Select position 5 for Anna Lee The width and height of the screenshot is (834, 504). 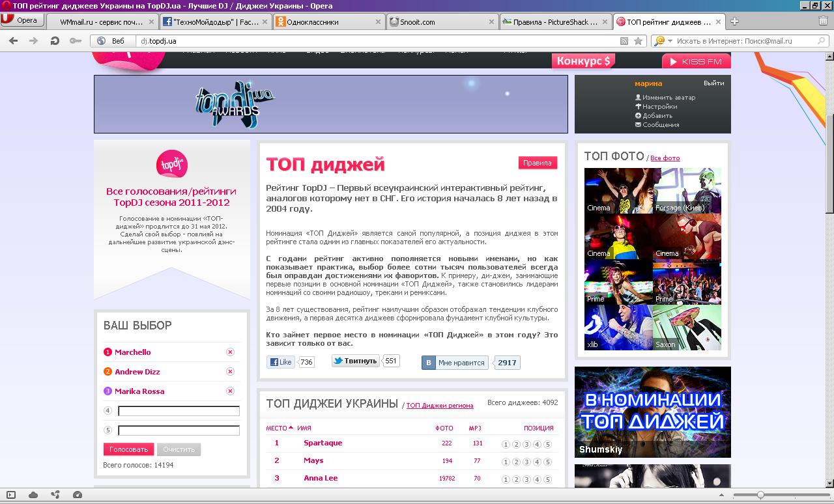click(547, 480)
